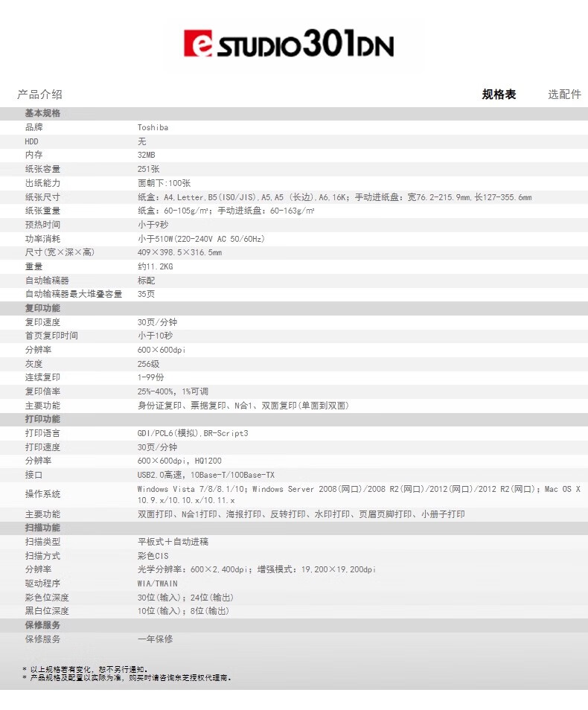
Task: Click the Windows Vista 7/8/8.1/10 OS text
Action: pyautogui.click(x=359, y=494)
